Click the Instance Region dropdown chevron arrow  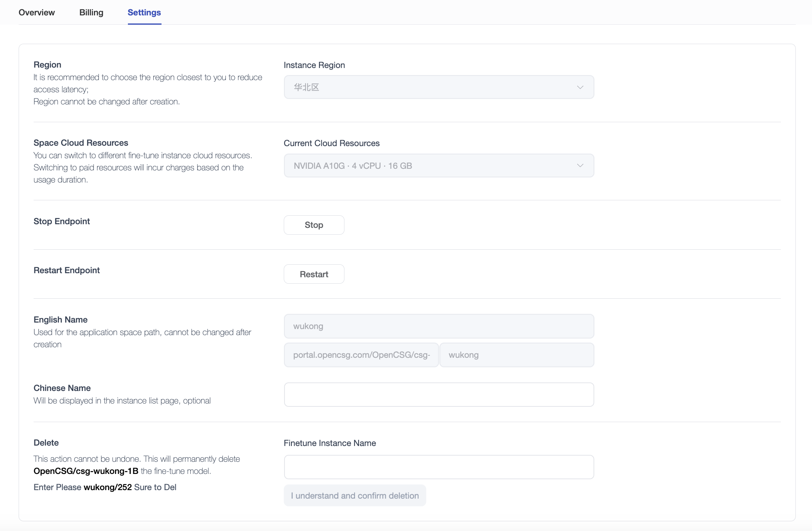(580, 87)
